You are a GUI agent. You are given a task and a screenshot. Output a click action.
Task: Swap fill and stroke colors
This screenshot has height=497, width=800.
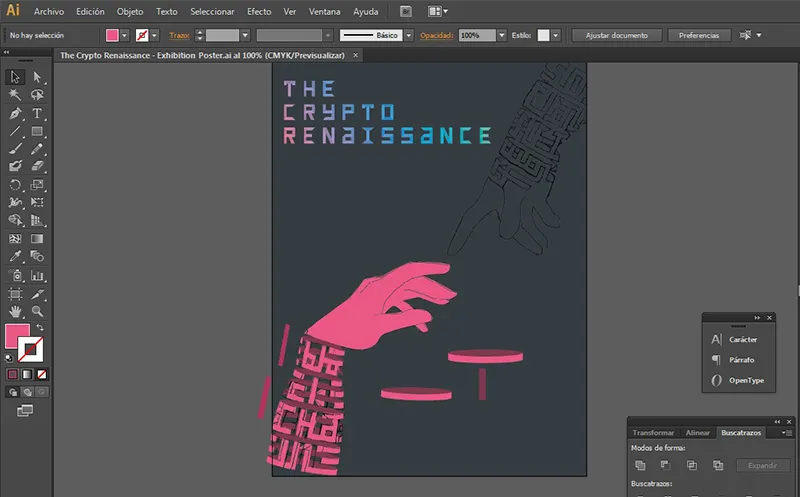(40, 328)
